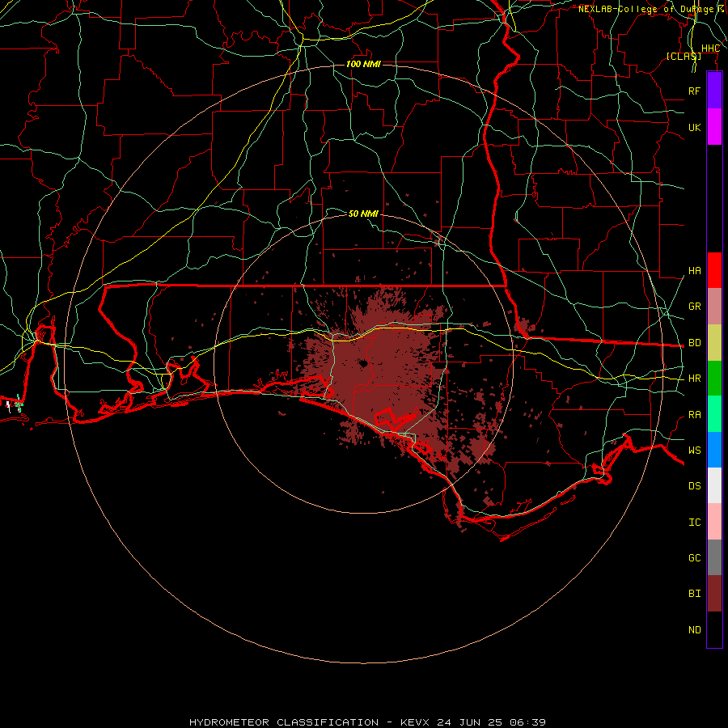Click the black radar site hole in the echo
The width and height of the screenshot is (728, 728).
[x=363, y=363]
